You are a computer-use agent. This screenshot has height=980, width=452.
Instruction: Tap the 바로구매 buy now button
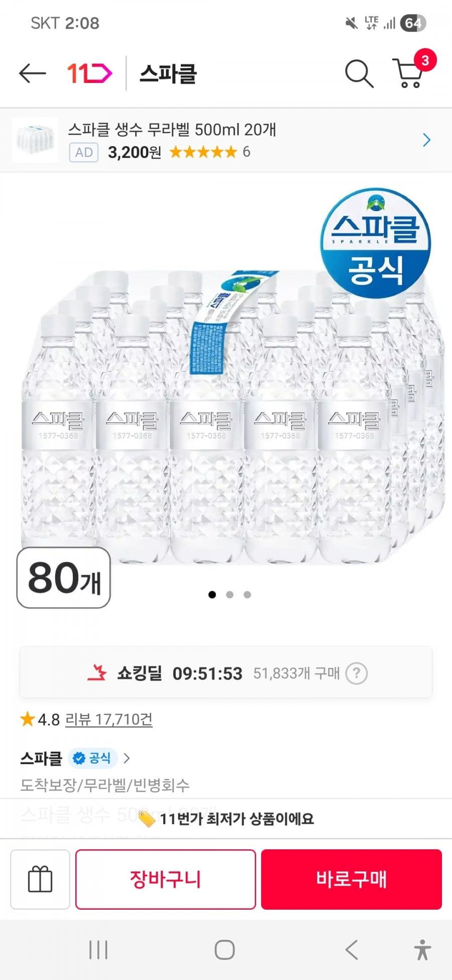(x=351, y=879)
